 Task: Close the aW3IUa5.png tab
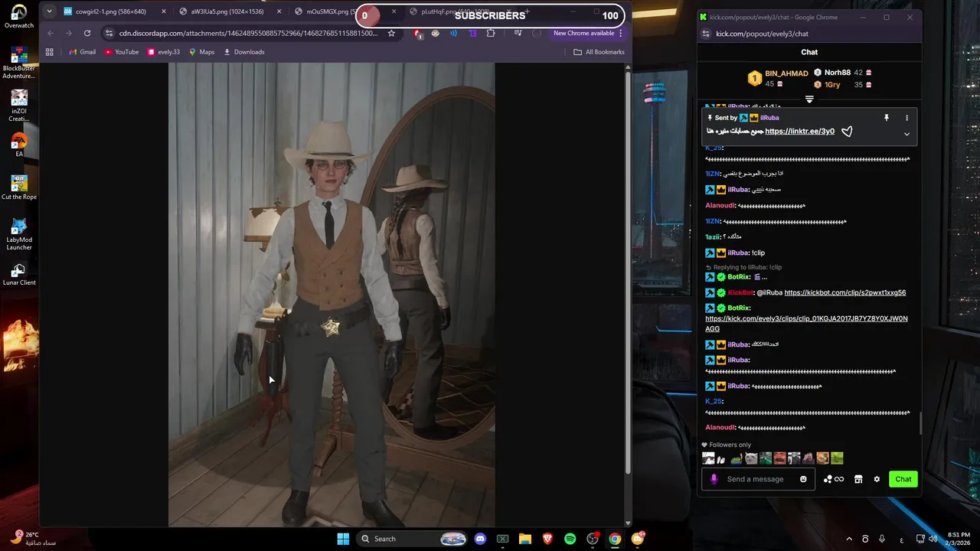click(x=279, y=11)
